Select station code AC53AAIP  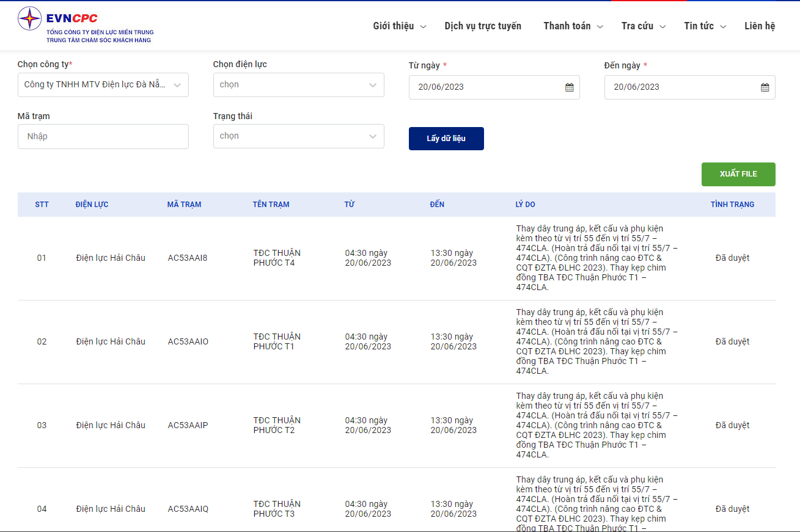pos(188,425)
